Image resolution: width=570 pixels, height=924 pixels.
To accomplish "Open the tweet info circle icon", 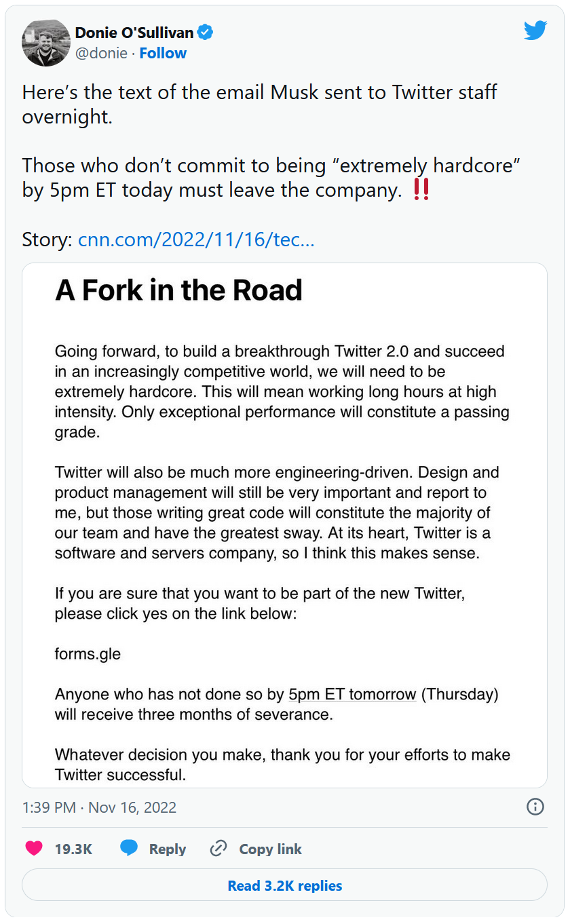I will tap(535, 807).
